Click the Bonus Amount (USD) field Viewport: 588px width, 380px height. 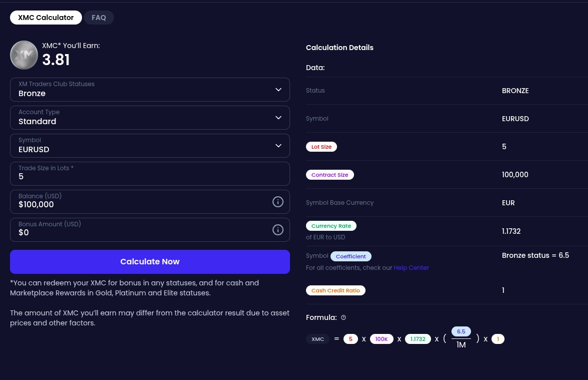150,230
